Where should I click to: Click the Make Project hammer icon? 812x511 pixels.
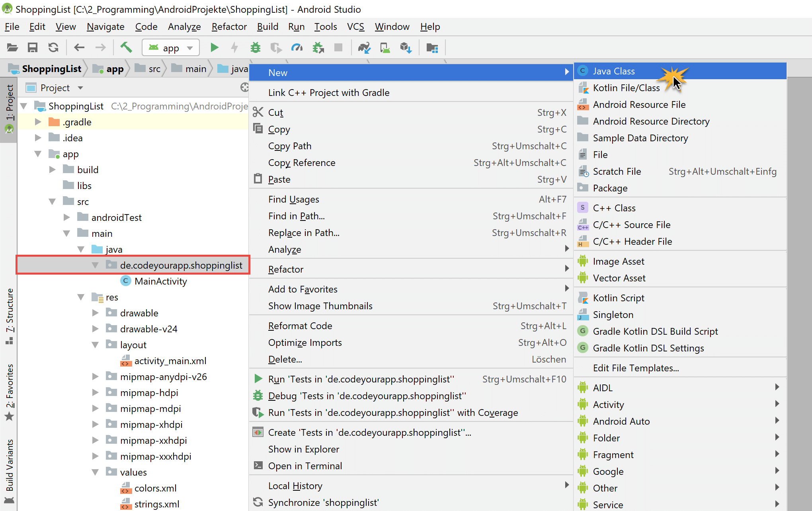[x=126, y=47]
